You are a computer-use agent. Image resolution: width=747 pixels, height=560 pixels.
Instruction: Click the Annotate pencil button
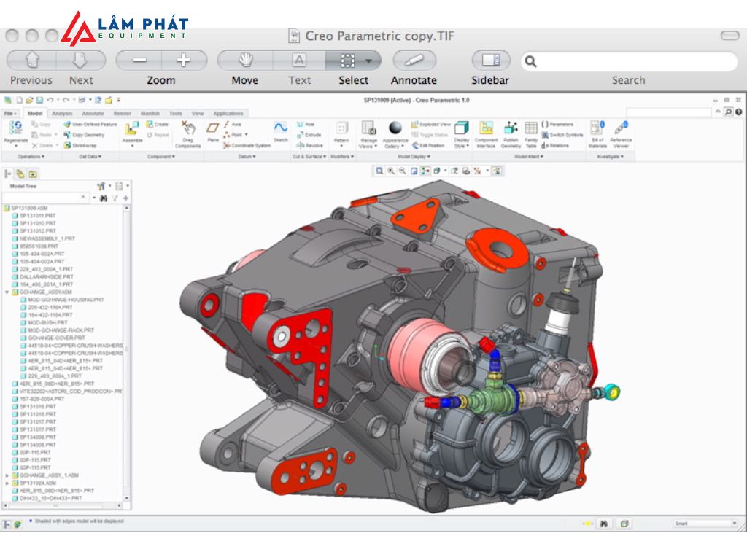[x=414, y=61]
